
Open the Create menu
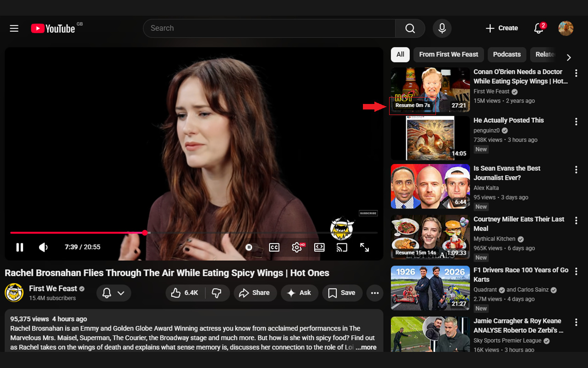pos(502,29)
